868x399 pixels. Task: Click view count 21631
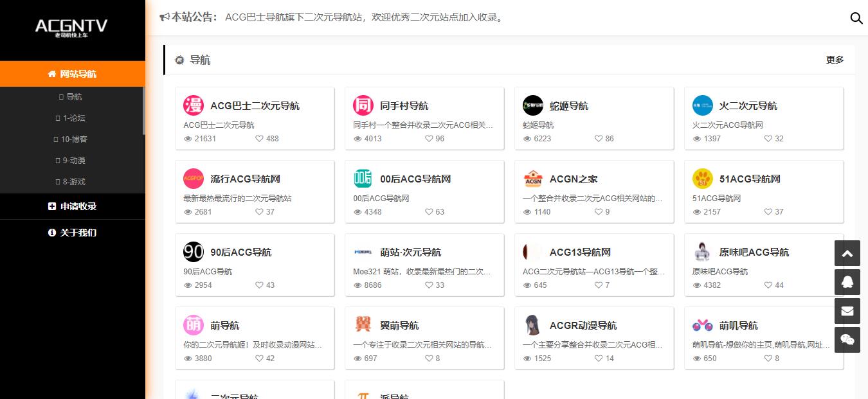coord(205,139)
